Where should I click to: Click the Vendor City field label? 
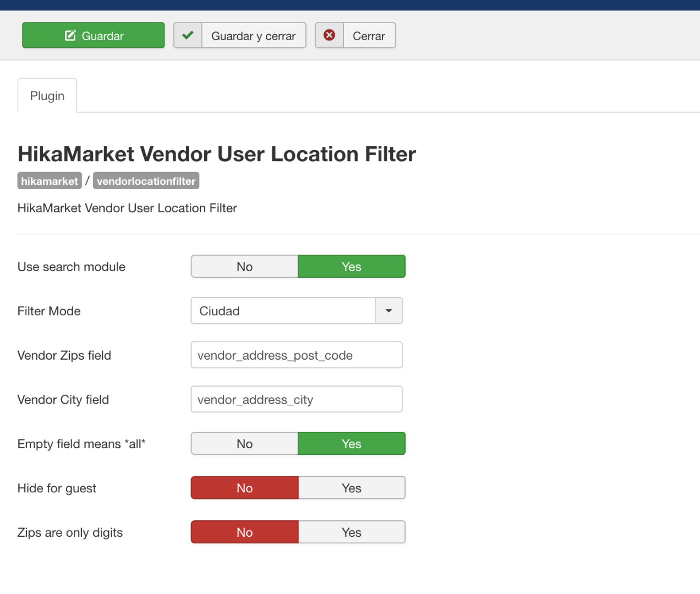click(63, 400)
